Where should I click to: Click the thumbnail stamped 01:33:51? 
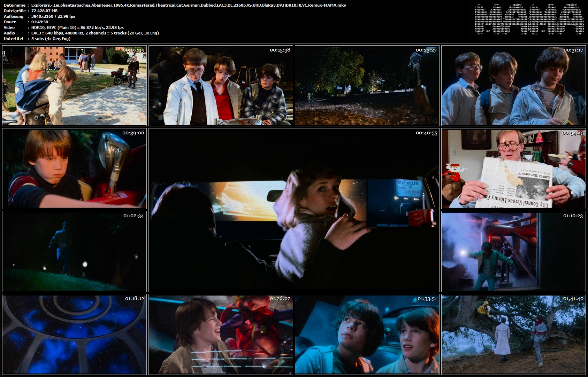point(367,334)
